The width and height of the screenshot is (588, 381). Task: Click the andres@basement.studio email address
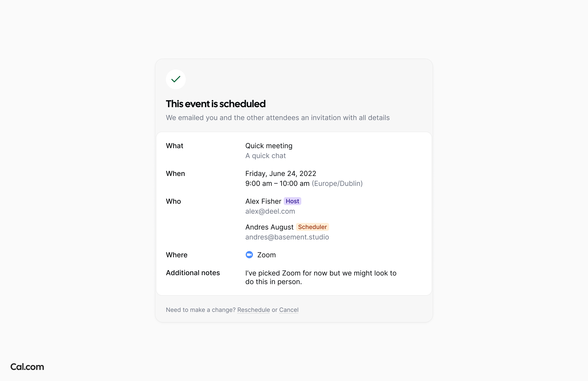(x=287, y=237)
